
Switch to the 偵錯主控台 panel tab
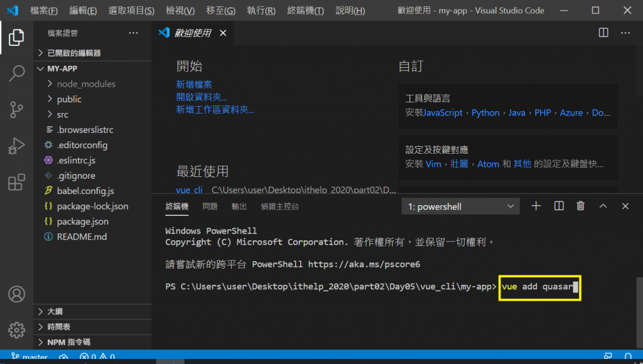[x=279, y=206]
